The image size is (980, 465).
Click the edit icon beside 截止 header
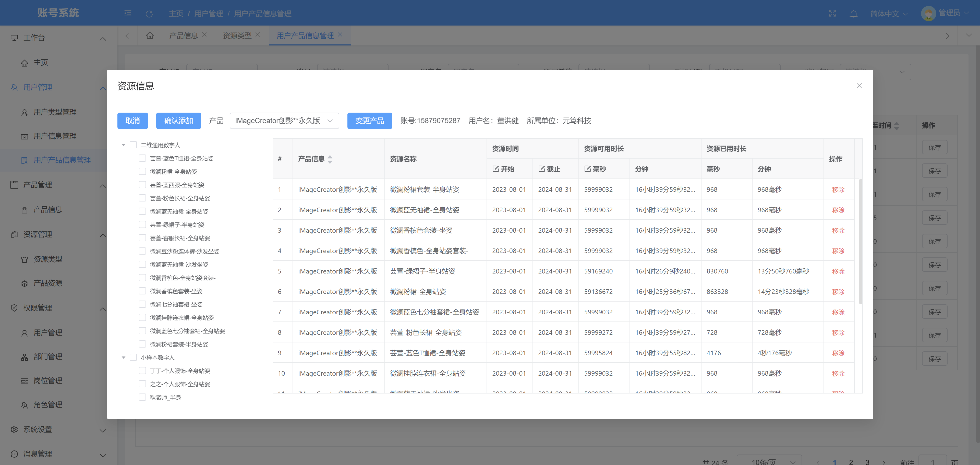pyautogui.click(x=542, y=169)
